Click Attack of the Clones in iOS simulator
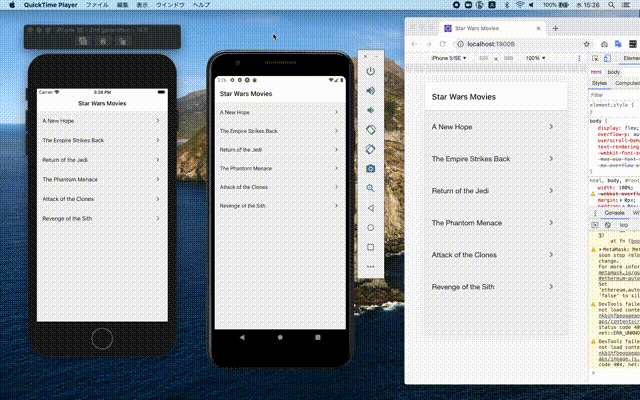Viewport: 640px width, 400px height. [102, 199]
